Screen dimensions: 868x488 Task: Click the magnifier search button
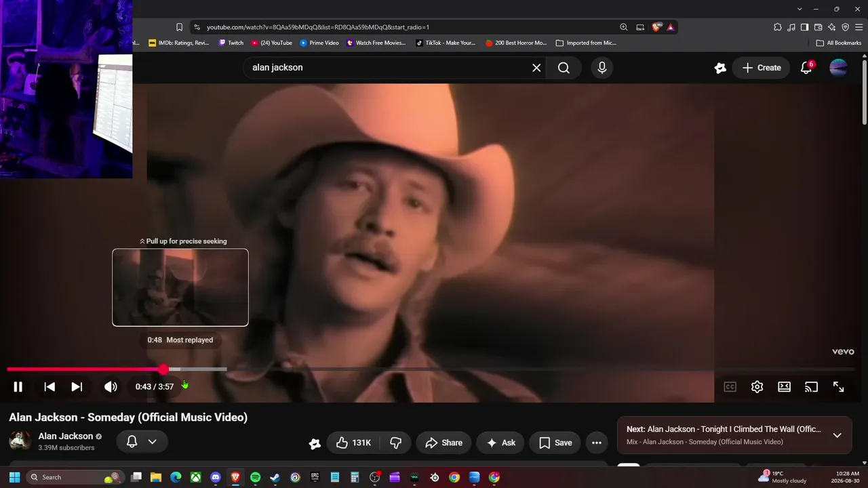point(564,68)
